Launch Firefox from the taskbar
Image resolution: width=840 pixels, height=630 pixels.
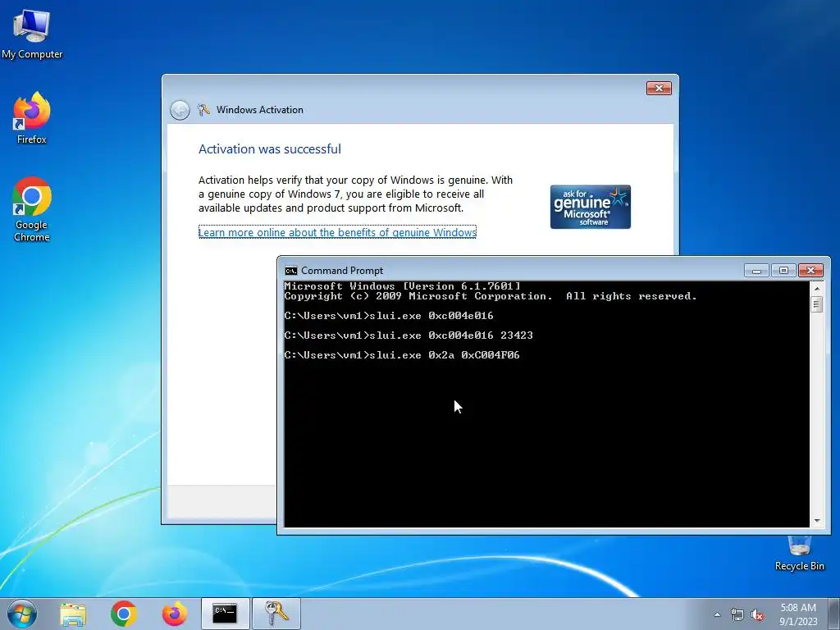175,614
